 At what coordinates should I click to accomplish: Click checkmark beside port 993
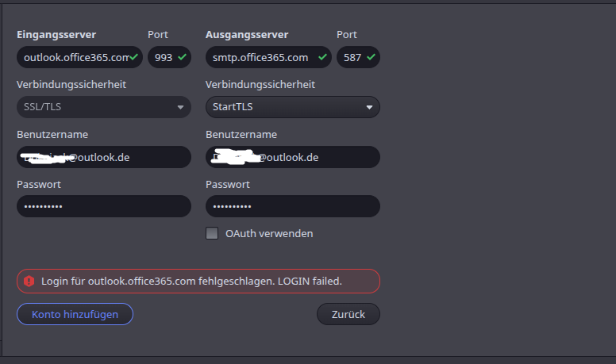coord(182,57)
